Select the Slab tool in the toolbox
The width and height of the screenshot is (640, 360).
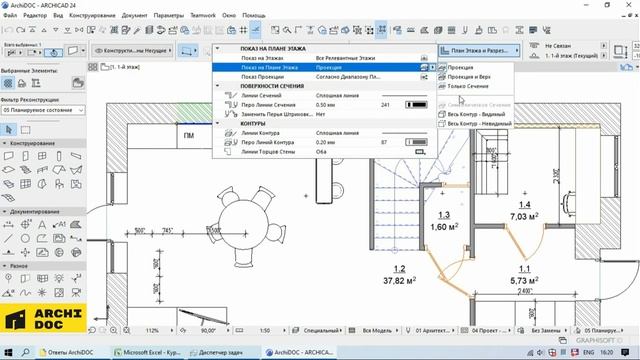click(x=8, y=170)
